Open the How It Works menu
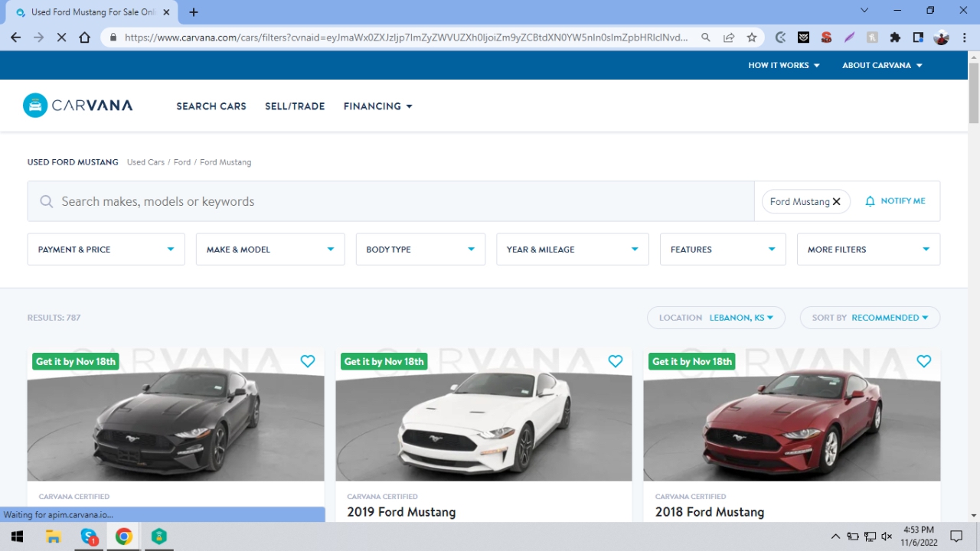This screenshot has height=551, width=980. point(784,65)
